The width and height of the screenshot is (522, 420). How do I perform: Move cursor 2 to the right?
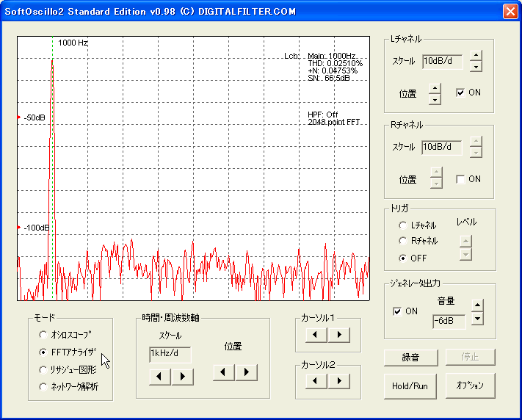click(339, 380)
